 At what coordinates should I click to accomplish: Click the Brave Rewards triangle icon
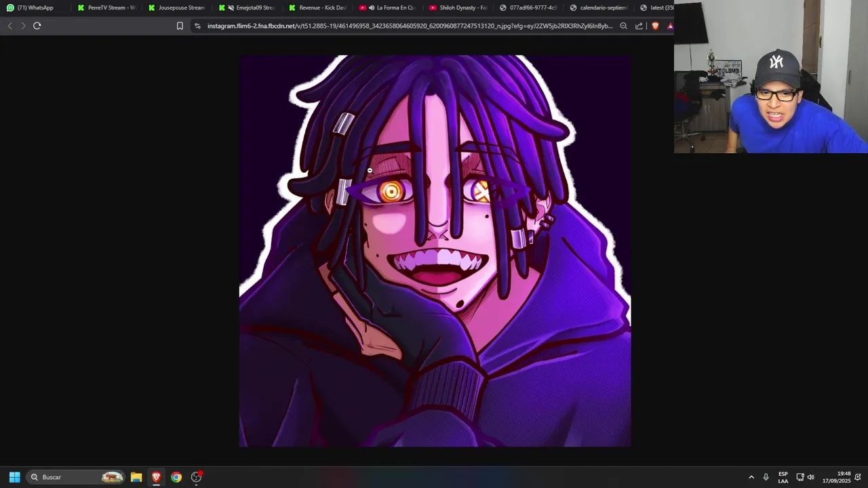tap(670, 26)
